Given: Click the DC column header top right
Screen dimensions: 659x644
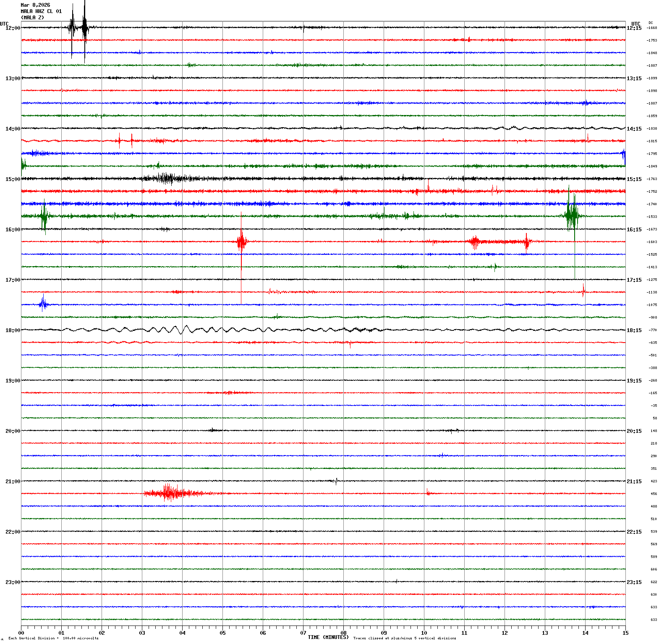Looking at the screenshot, I should (651, 23).
